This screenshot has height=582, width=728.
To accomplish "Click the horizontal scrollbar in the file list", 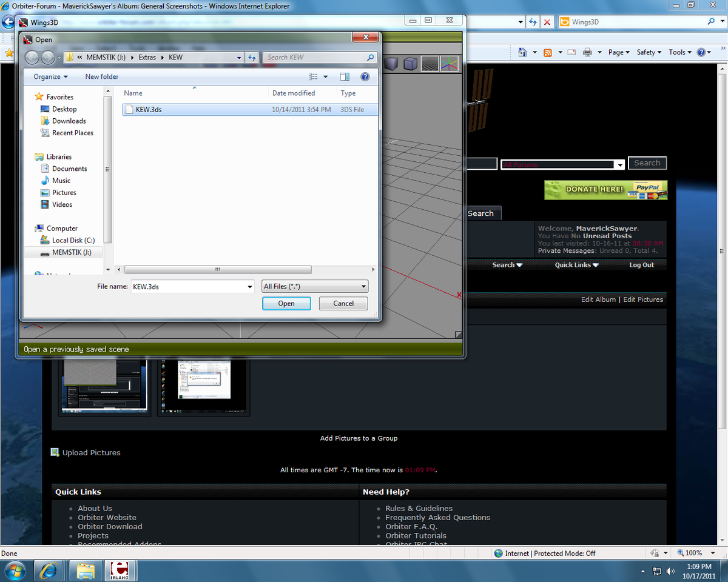I will [x=217, y=270].
